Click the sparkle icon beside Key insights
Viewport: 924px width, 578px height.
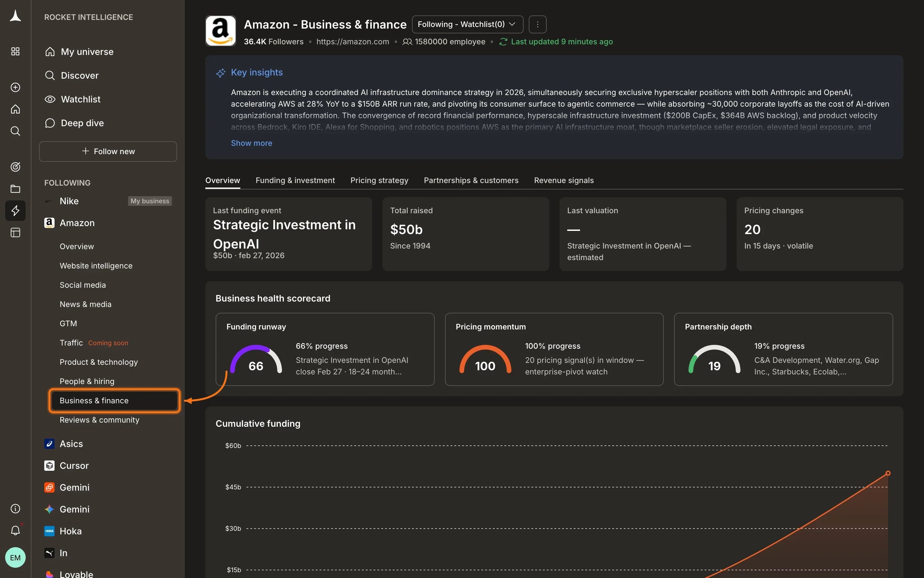coord(221,73)
